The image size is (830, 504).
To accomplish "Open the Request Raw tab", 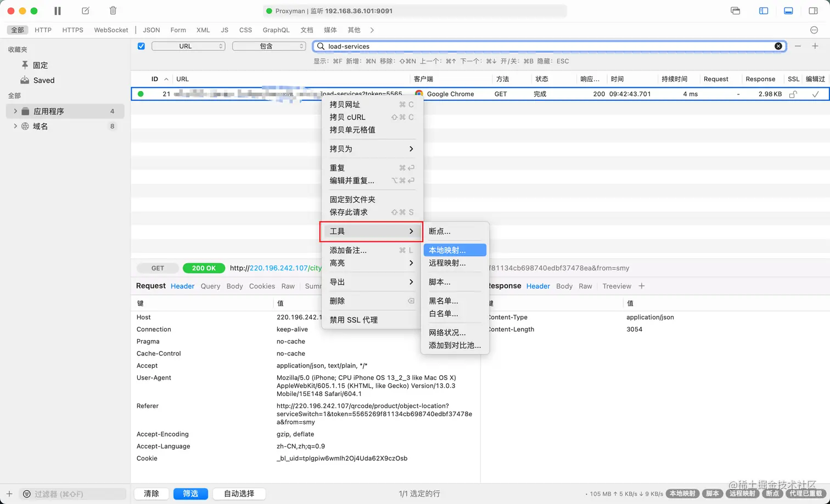I will pos(288,286).
